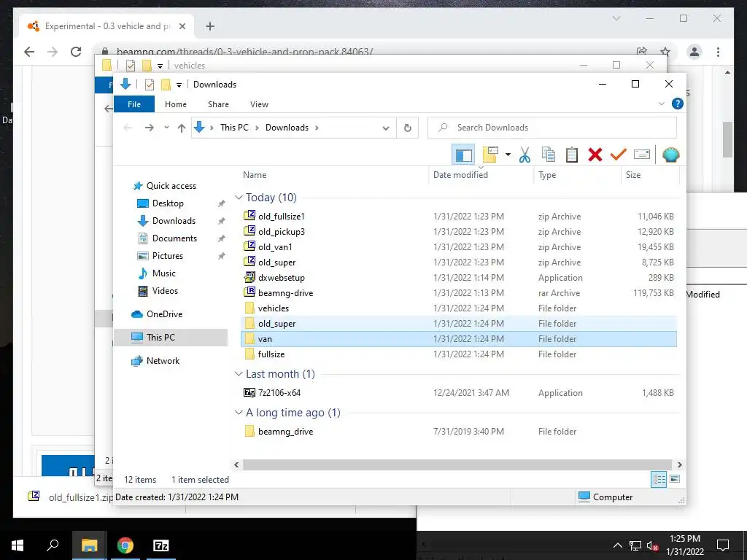
Task: Switch to large thumbnails view icon
Action: click(675, 479)
